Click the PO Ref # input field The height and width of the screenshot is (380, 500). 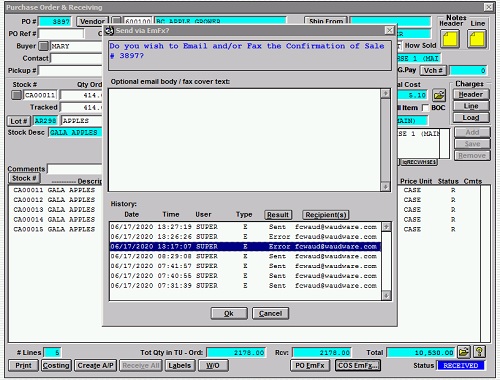(x=61, y=34)
